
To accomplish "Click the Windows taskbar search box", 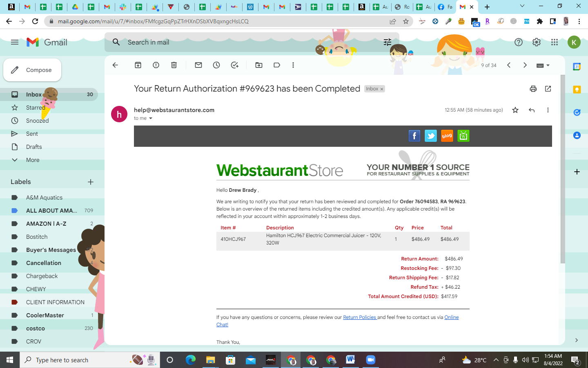I will (90, 360).
